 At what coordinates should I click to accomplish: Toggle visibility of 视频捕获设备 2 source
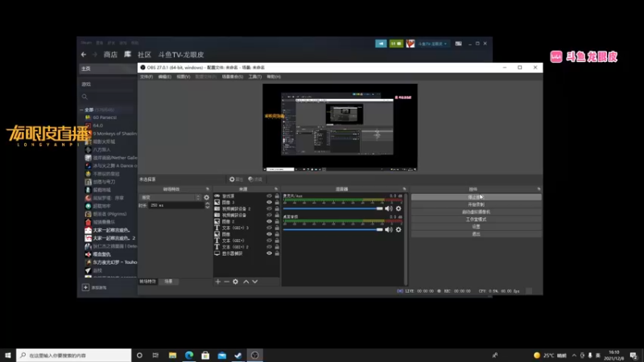[269, 208]
